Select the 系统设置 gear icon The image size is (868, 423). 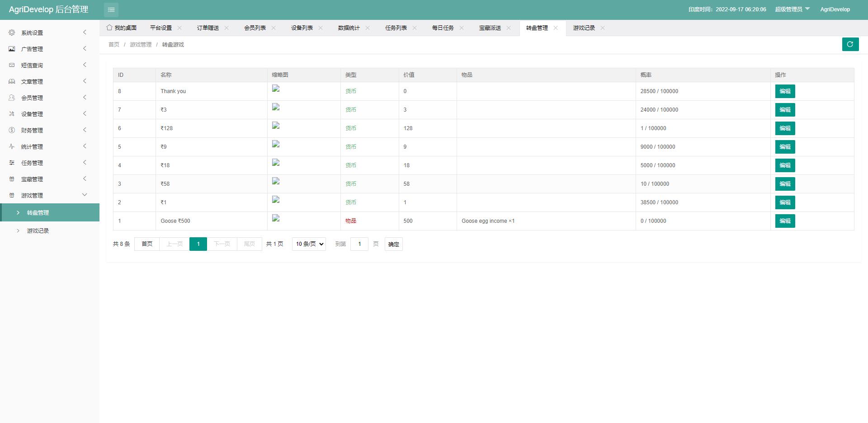point(12,33)
